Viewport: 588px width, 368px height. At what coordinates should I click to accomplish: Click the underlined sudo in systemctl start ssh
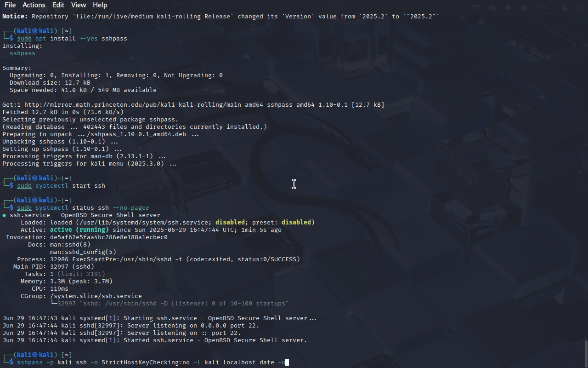tap(24, 186)
